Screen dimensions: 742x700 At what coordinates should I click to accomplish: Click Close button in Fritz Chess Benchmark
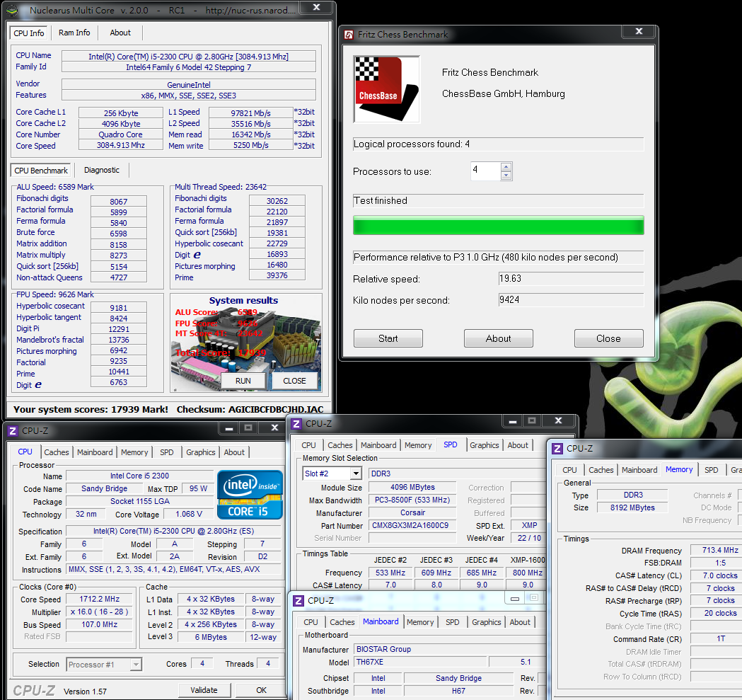tap(608, 338)
